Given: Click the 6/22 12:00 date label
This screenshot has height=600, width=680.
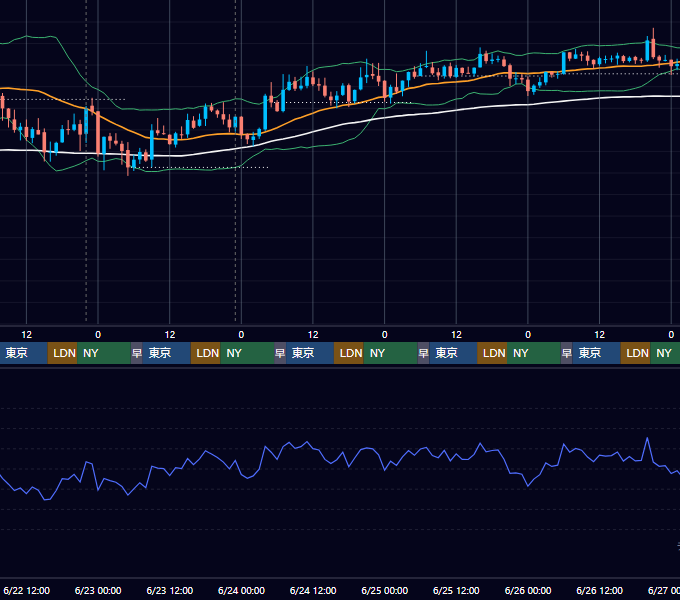Looking at the screenshot, I should coord(26,590).
